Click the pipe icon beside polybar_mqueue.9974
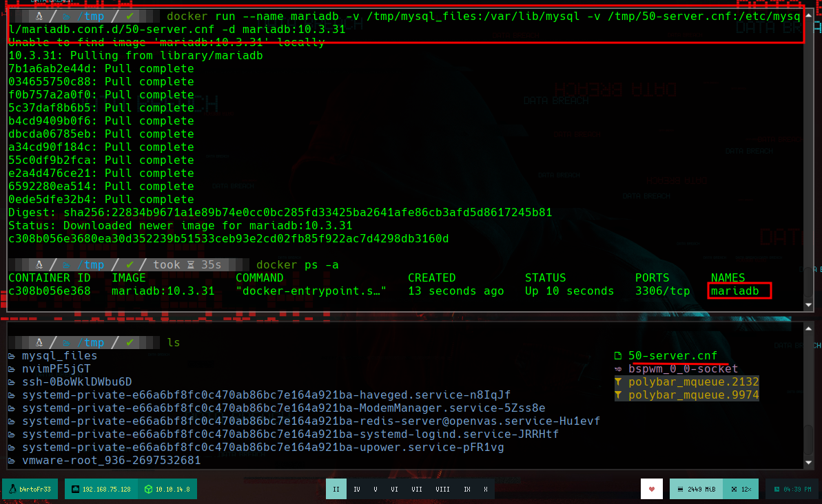The width and height of the screenshot is (822, 504). (618, 395)
